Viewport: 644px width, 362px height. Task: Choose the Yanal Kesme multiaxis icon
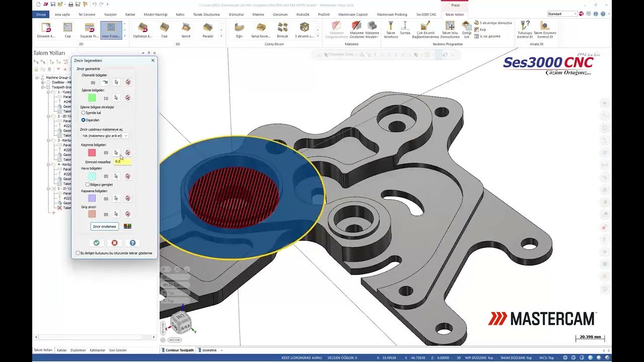261,30
